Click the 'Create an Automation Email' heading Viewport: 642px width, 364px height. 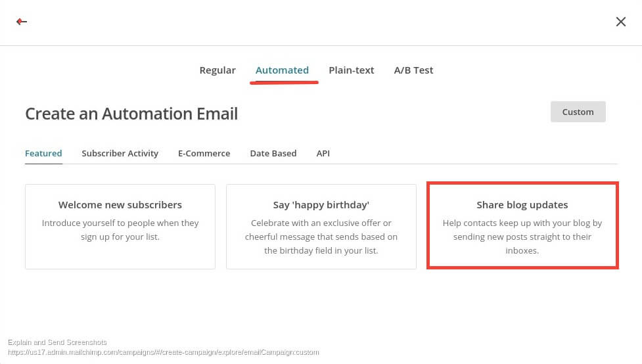(x=131, y=114)
